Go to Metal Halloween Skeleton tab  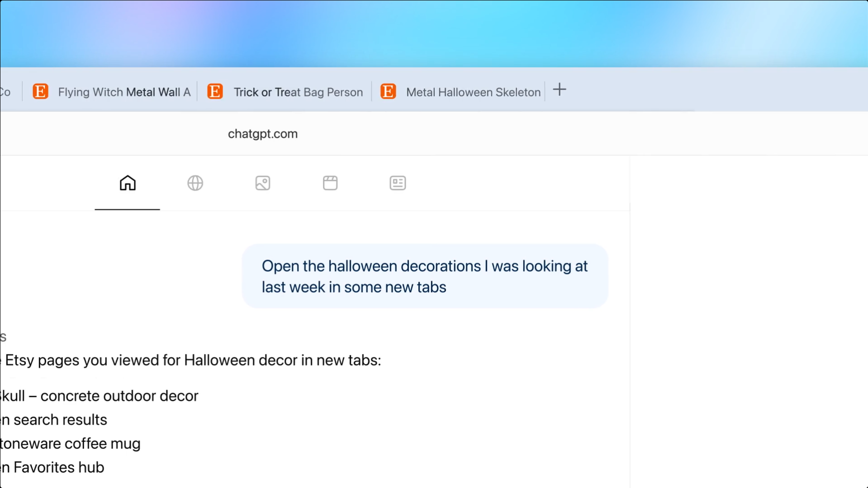tap(473, 92)
